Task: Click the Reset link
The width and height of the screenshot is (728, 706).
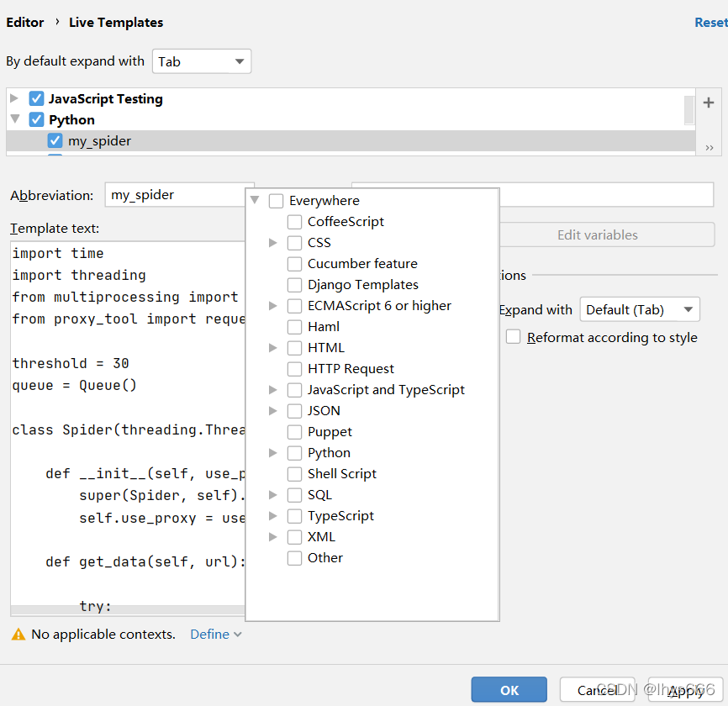Action: pos(711,23)
